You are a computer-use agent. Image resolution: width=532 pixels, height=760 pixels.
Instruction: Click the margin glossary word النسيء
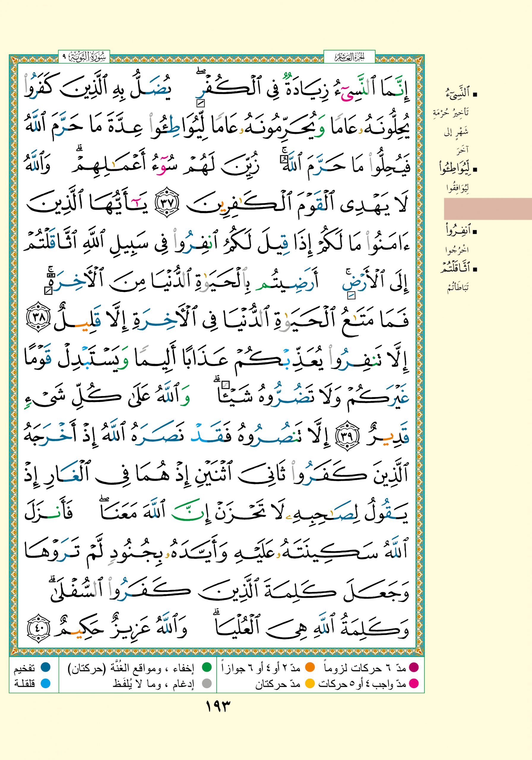(x=457, y=94)
